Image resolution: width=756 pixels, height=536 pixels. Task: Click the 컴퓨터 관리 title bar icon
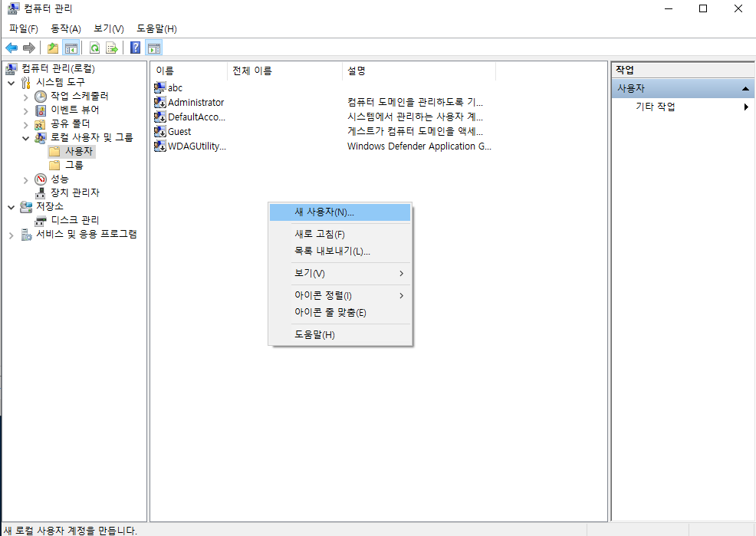click(x=14, y=8)
